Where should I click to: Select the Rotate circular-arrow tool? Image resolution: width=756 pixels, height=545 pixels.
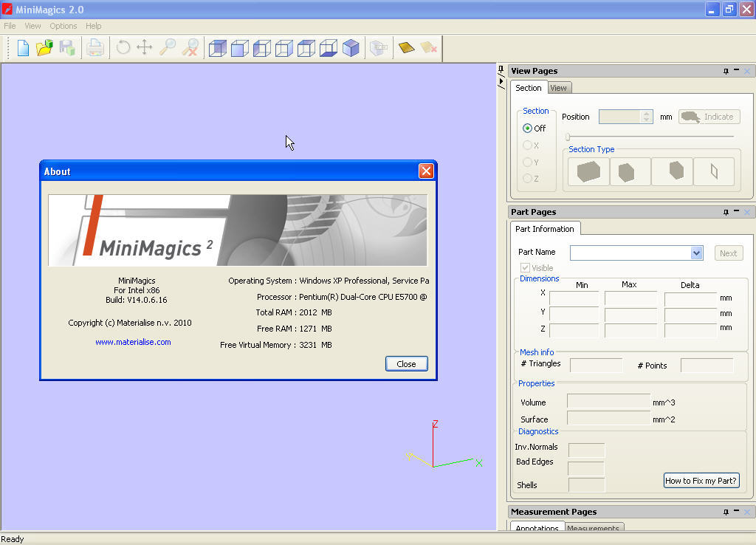[x=123, y=47]
